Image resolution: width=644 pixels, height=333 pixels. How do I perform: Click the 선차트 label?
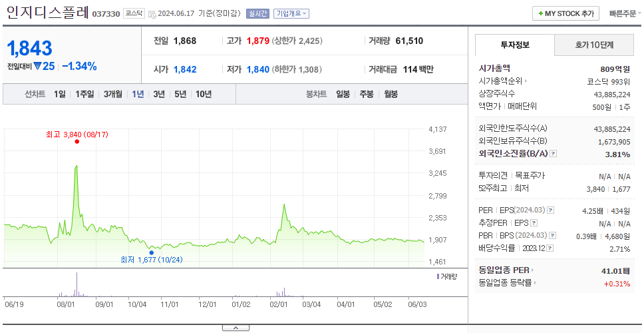click(35, 94)
